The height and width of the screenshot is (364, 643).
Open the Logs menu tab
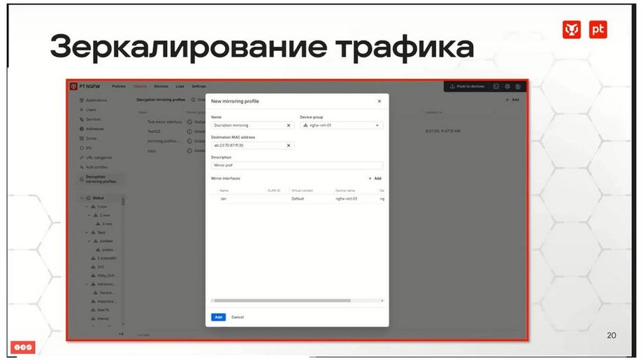[180, 87]
